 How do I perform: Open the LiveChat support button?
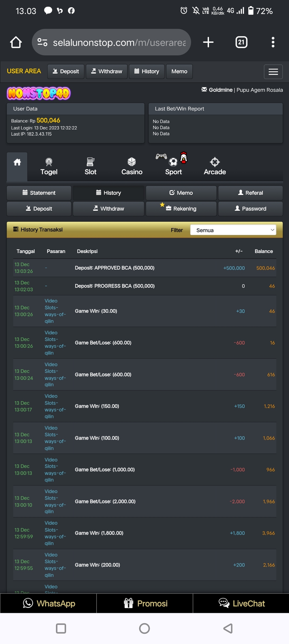[241, 603]
